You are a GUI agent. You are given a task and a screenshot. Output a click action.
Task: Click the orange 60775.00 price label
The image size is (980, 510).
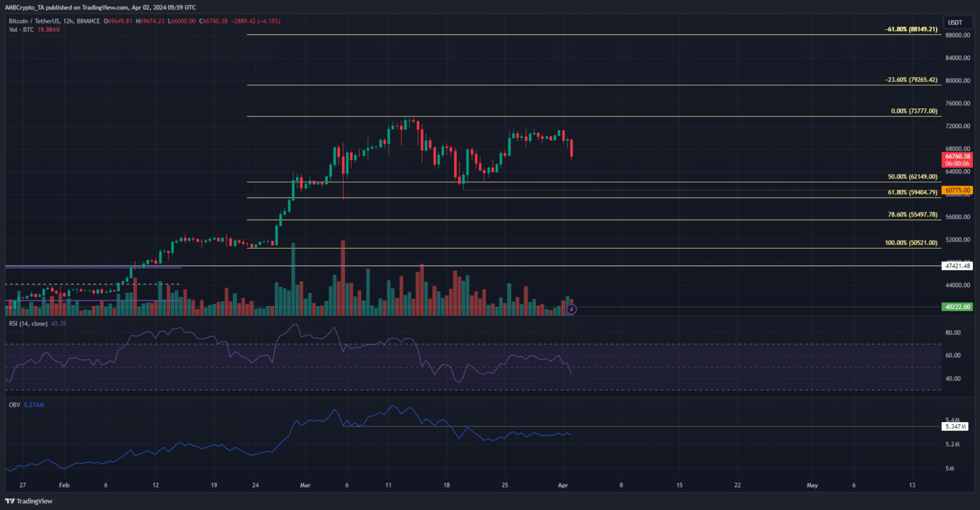coord(957,190)
